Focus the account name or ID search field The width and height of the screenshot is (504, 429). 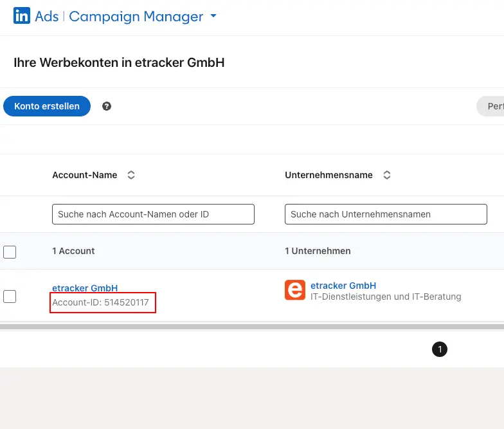(153, 214)
